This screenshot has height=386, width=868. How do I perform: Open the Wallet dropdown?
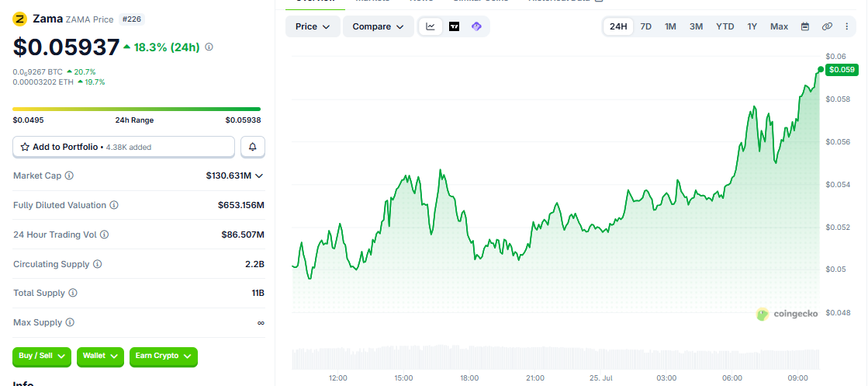tap(100, 356)
